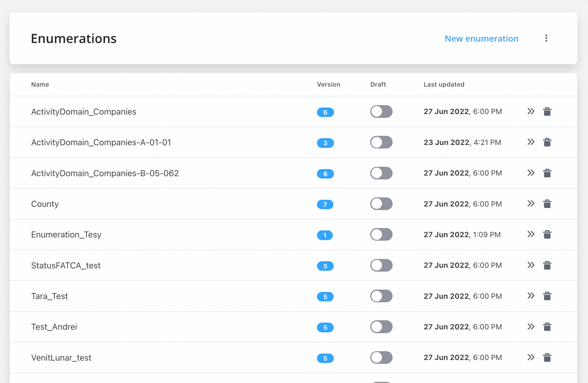Open Enumeration_Tesy with double chevron

(x=531, y=234)
